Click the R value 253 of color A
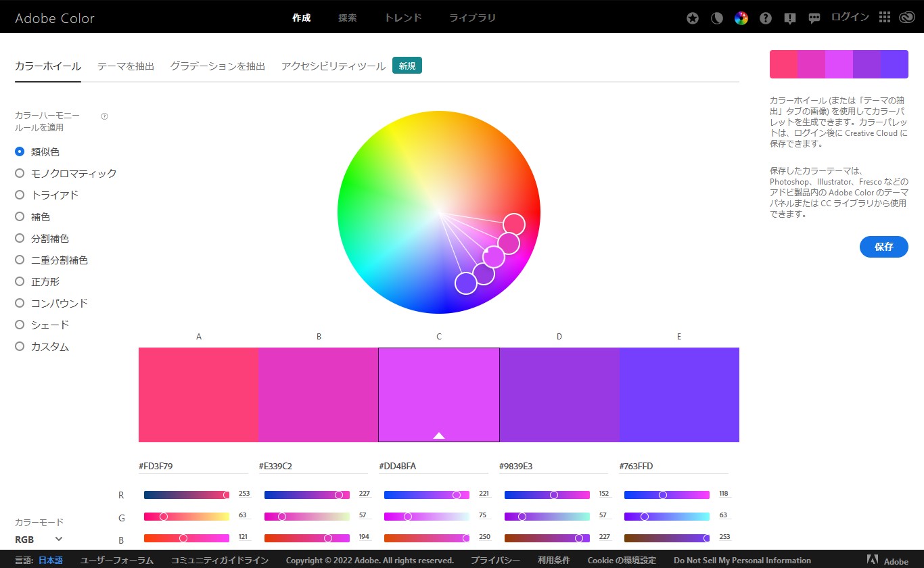 [244, 494]
